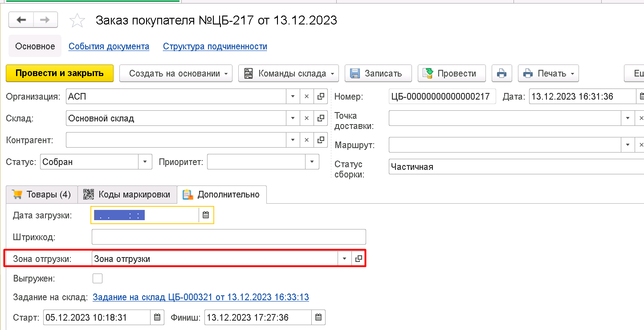This screenshot has width=644, height=330.
Task: Expand the Склад dropdown list
Action: (x=293, y=118)
